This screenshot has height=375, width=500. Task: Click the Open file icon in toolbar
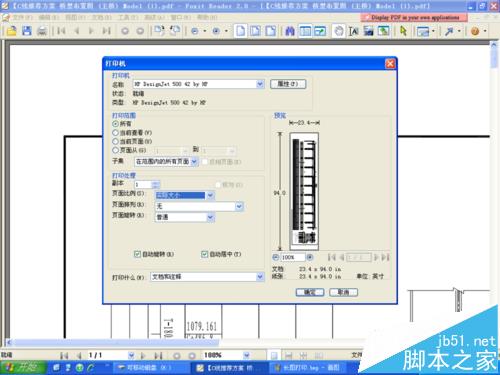point(11,31)
